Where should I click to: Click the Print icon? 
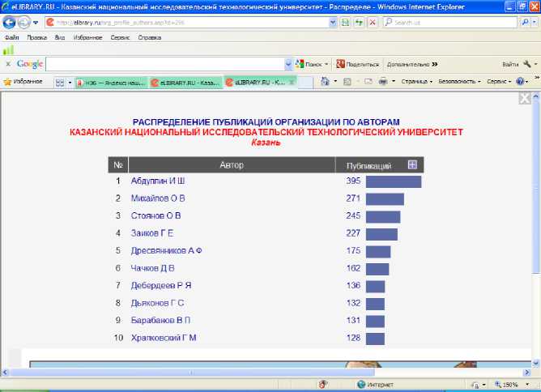(x=383, y=82)
